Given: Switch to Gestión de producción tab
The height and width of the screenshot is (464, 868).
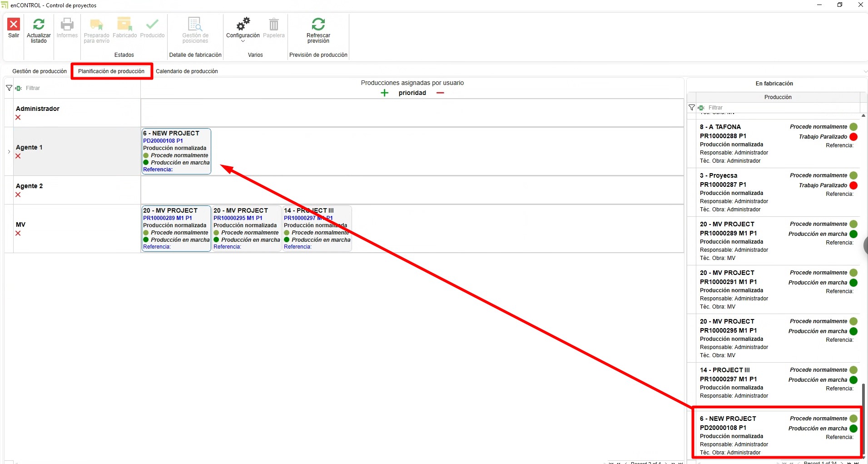Looking at the screenshot, I should pos(40,71).
